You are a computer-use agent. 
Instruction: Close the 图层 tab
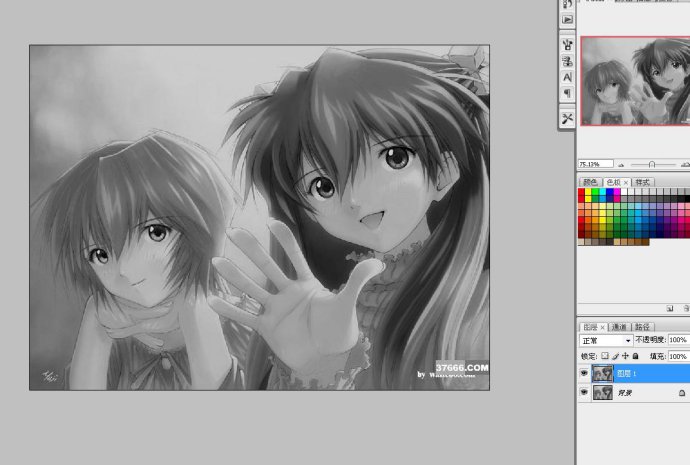click(603, 327)
